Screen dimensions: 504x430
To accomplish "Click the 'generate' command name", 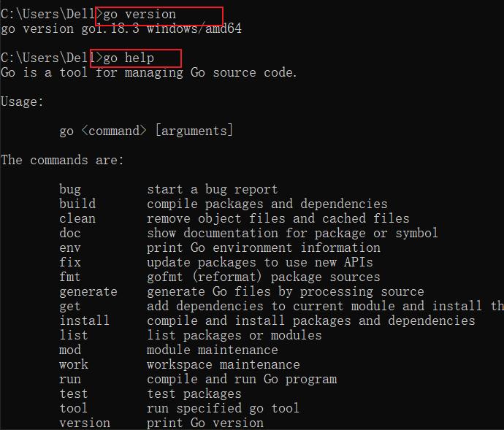I will click(x=88, y=292).
